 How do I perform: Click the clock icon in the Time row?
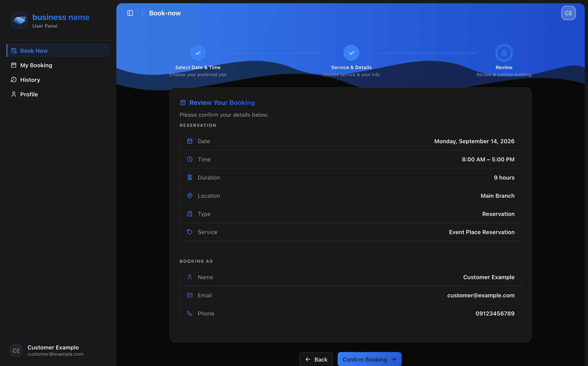(190, 159)
